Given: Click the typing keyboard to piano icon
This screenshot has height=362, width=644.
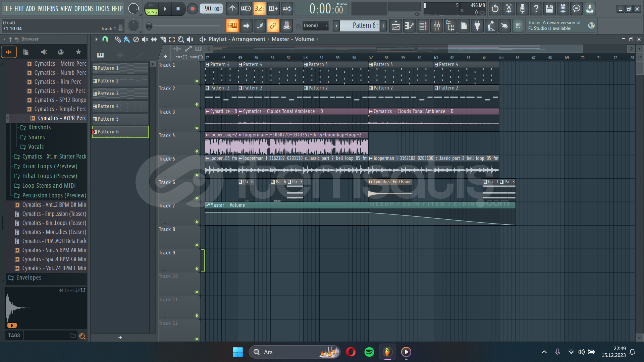Looking at the screenshot, I should point(232,25).
